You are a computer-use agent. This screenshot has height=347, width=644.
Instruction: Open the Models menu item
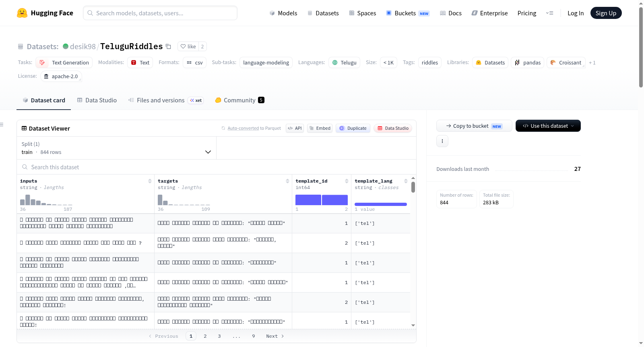[x=283, y=13]
